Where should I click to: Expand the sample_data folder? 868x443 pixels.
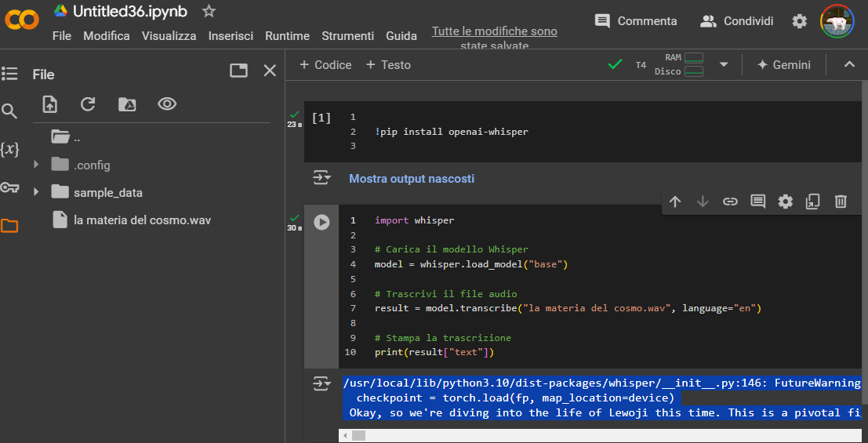pos(36,192)
